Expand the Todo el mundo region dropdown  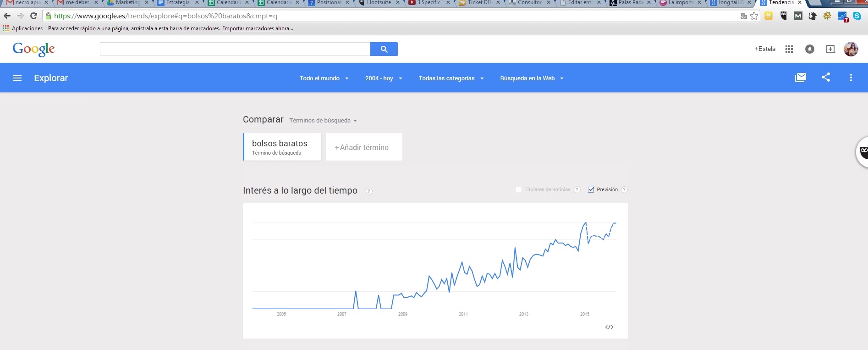(x=324, y=78)
